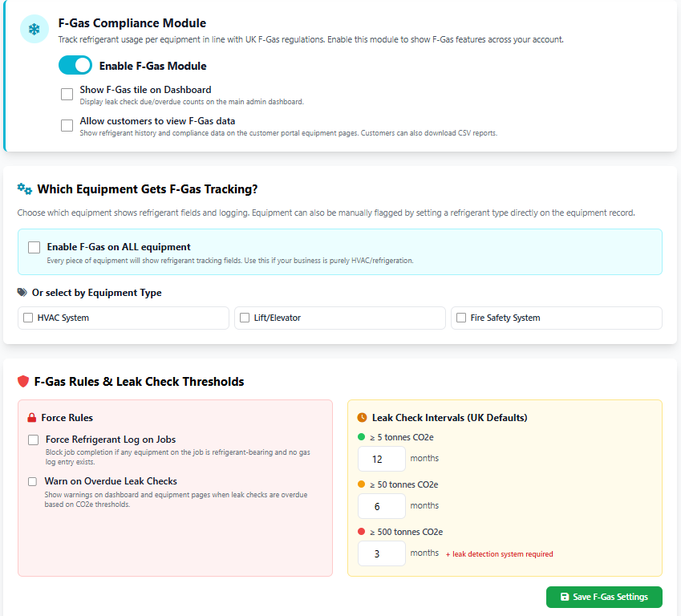This screenshot has height=616, width=681.
Task: Click F-Gas Rules & Leak Check Thresholds heading
Action: pos(139,382)
